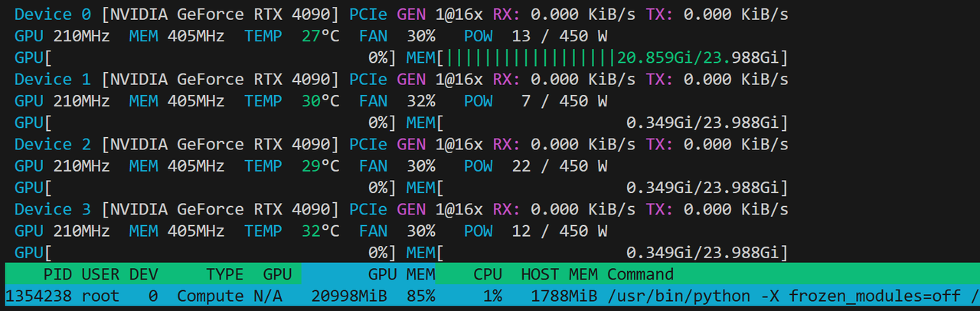Click Device 0's green memory usage bar
The width and height of the screenshot is (980, 311).
[x=531, y=57]
